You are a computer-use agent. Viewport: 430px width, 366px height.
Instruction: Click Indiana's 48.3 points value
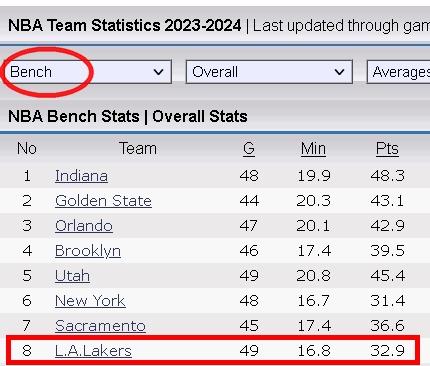point(387,176)
